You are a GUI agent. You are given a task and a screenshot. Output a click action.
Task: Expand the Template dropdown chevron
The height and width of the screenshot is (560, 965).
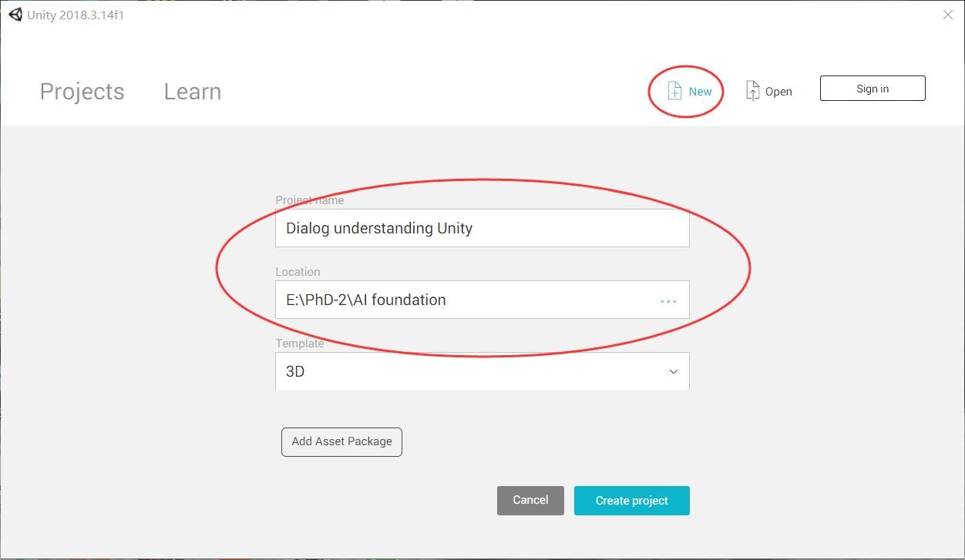(673, 372)
